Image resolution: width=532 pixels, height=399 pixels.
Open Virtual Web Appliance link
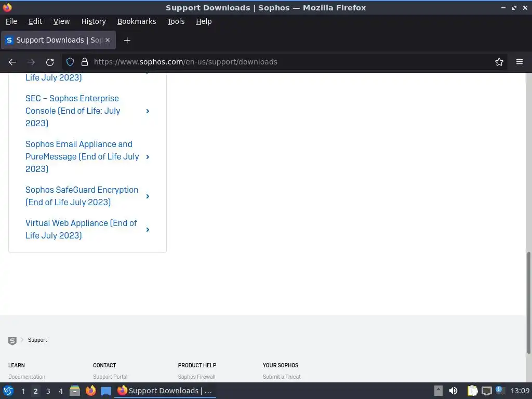(81, 229)
